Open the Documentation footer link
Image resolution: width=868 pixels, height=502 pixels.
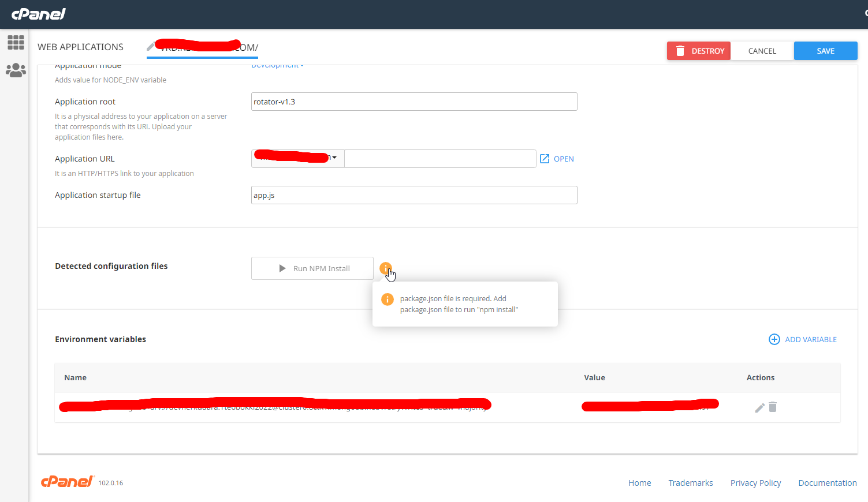(x=827, y=483)
